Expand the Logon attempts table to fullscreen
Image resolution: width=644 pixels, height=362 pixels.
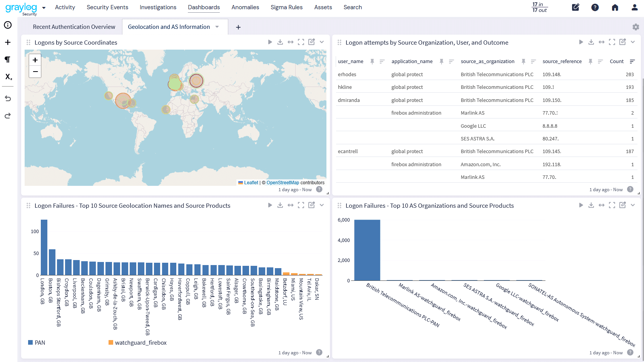[612, 42]
